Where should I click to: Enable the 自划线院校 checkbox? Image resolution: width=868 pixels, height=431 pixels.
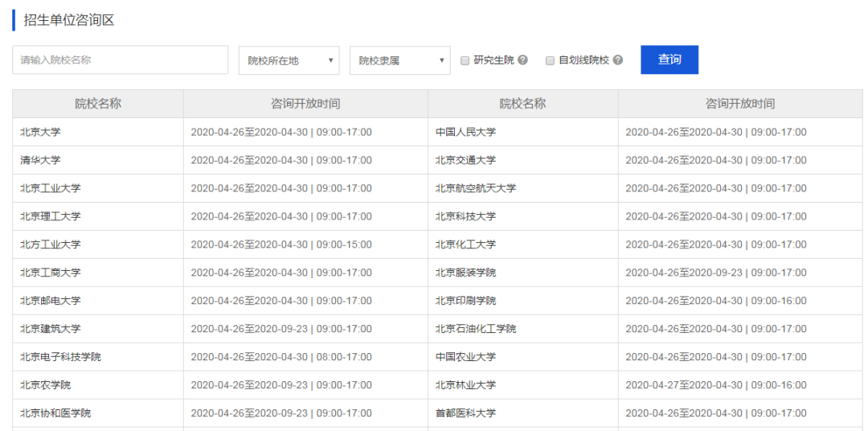coord(551,60)
